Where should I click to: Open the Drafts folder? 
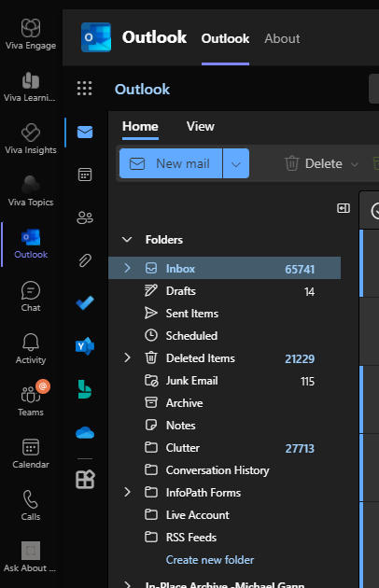click(224, 291)
